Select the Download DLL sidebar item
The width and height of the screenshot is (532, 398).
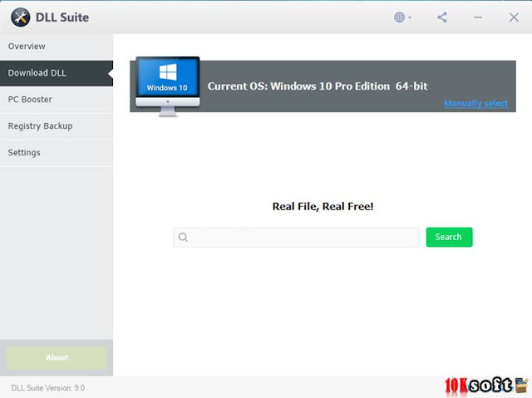(x=57, y=73)
